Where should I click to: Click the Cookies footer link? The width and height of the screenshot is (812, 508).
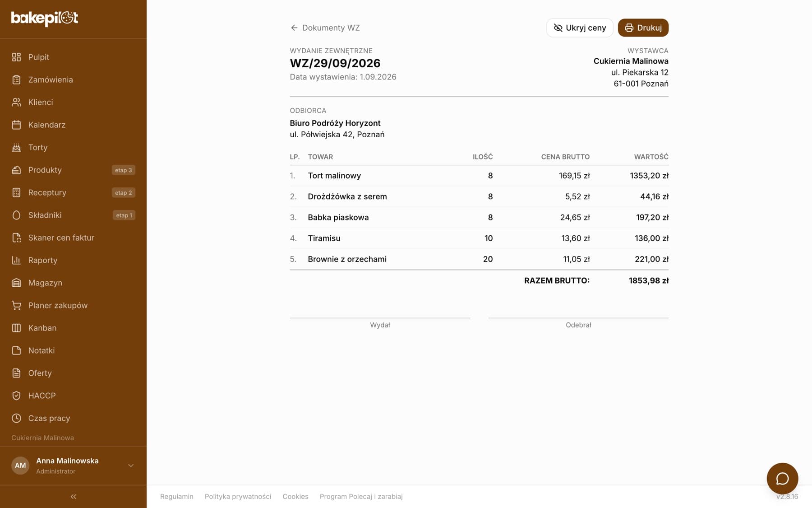[295, 496]
